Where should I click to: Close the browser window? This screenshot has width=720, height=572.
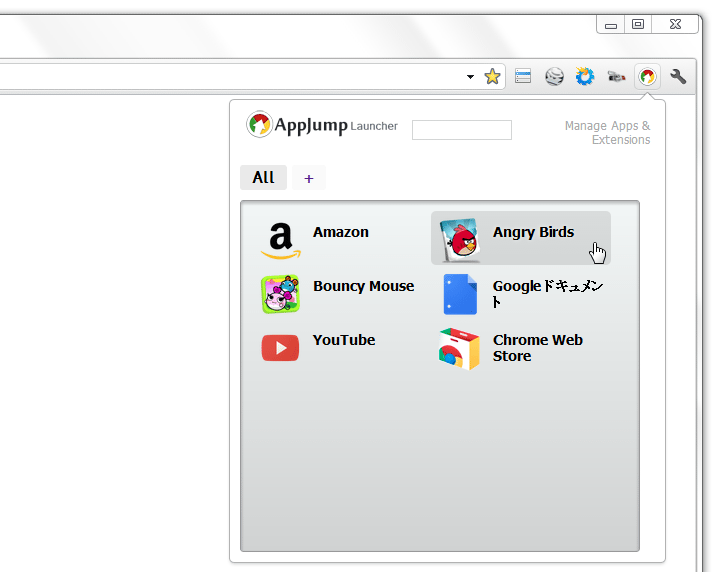(675, 24)
